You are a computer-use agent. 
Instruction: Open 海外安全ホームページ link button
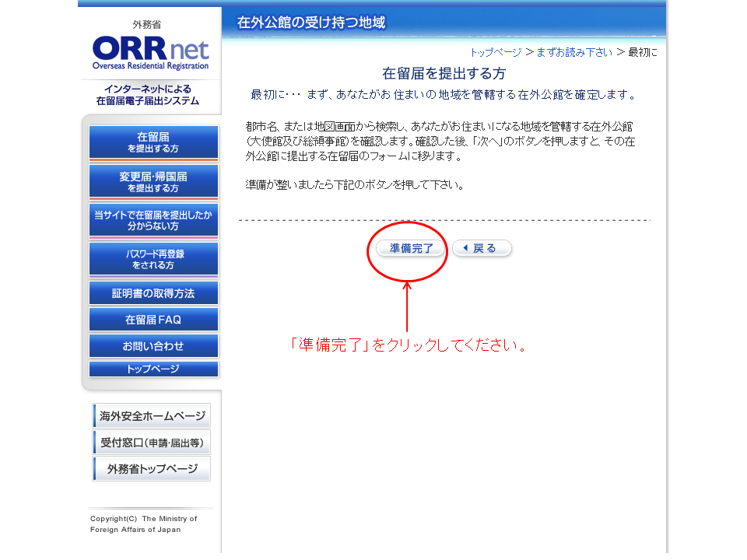click(x=152, y=416)
